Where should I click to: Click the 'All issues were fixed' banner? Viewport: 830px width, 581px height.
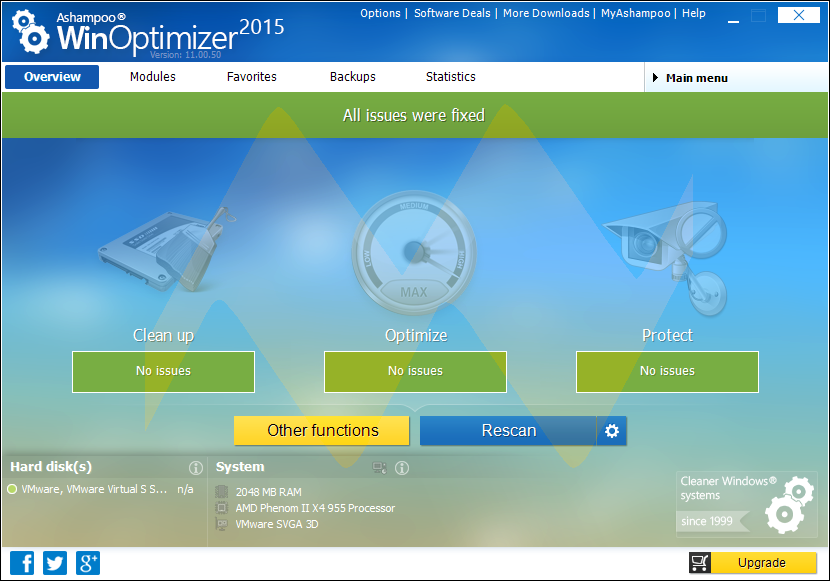coord(414,115)
